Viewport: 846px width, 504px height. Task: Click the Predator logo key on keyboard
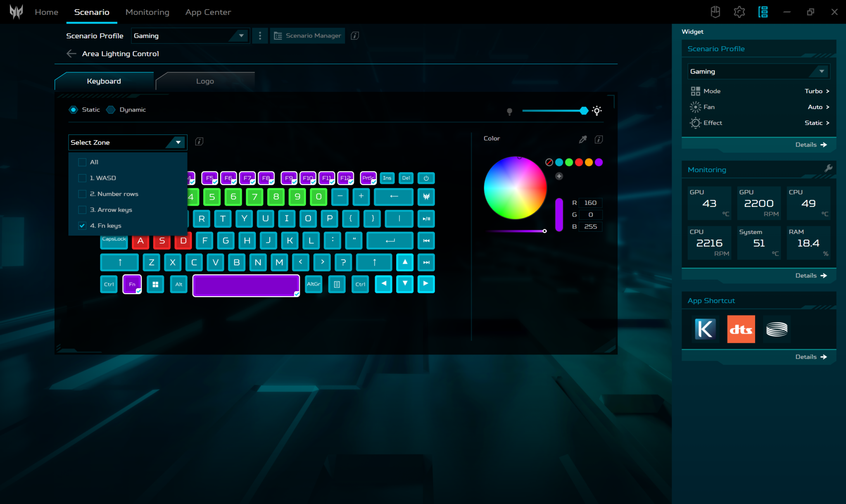[x=426, y=197]
